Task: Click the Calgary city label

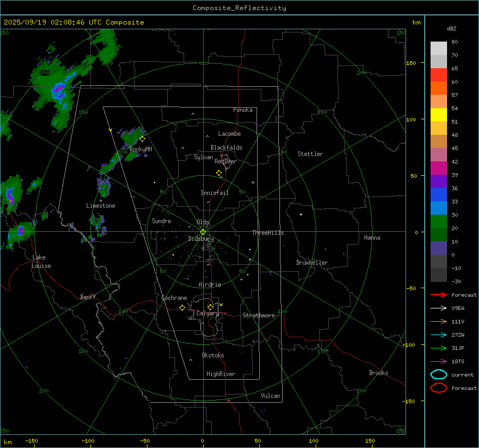Action: click(207, 314)
